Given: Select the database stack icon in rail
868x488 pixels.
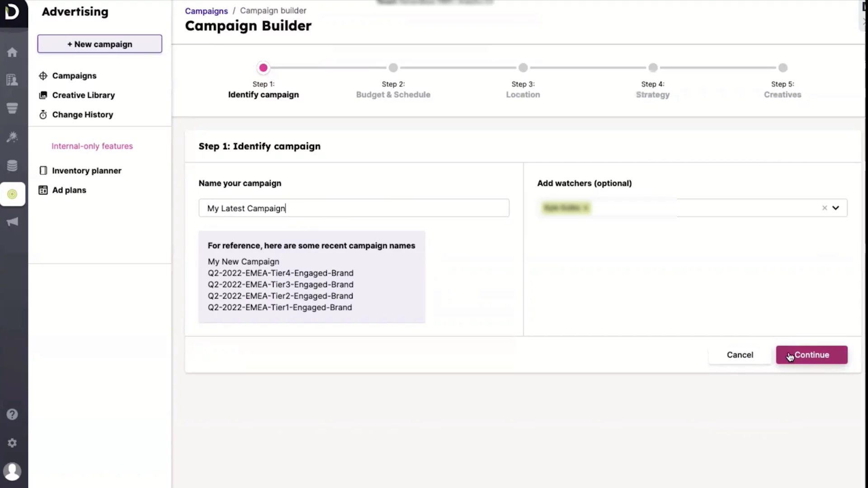Looking at the screenshot, I should point(12,166).
